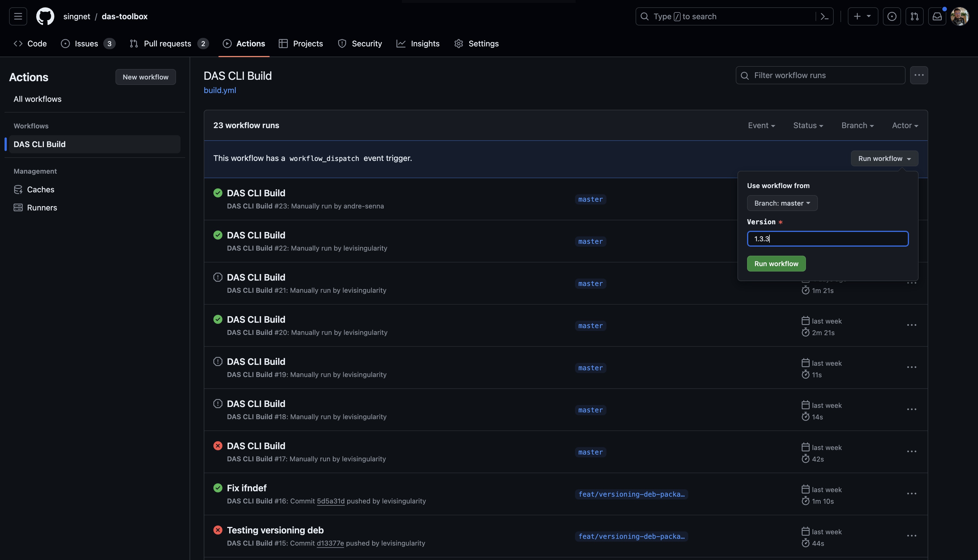Open the singnet organization link
The width and height of the screenshot is (978, 560).
[77, 16]
